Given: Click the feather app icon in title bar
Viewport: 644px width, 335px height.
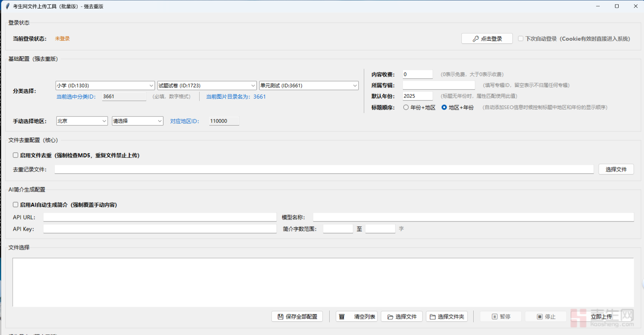Looking at the screenshot, I should click(7, 6).
